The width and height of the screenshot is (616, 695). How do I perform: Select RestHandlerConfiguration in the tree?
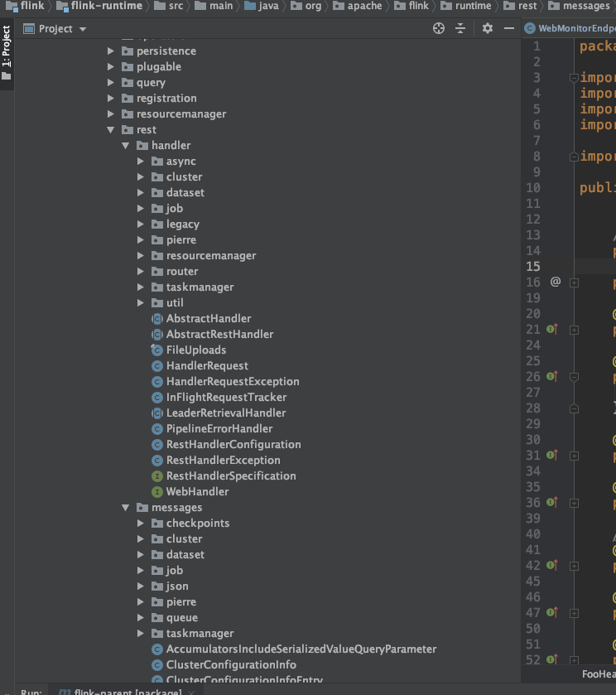click(x=233, y=445)
